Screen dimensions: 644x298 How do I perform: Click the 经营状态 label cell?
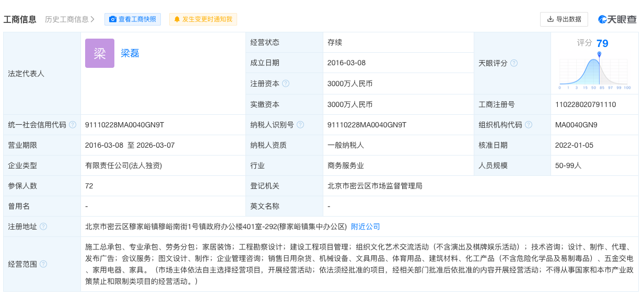(285, 43)
